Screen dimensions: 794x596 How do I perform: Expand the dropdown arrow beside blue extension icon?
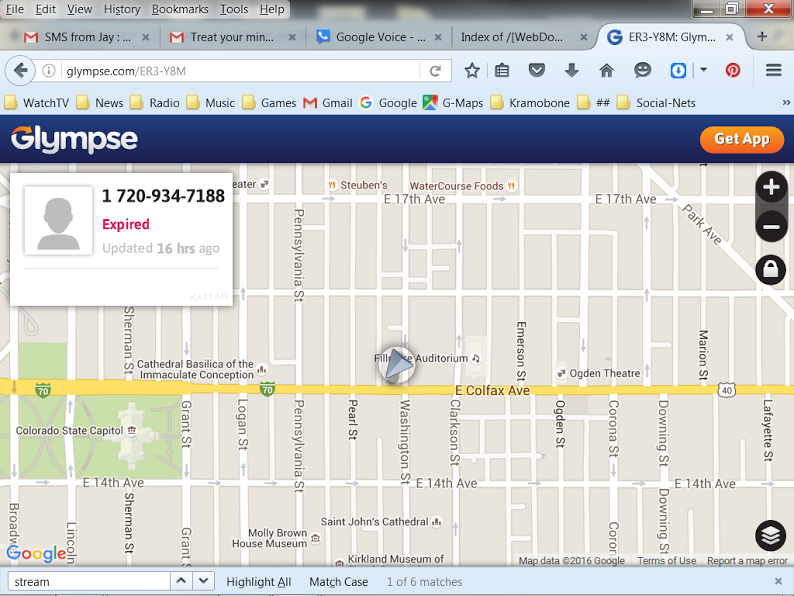point(703,70)
